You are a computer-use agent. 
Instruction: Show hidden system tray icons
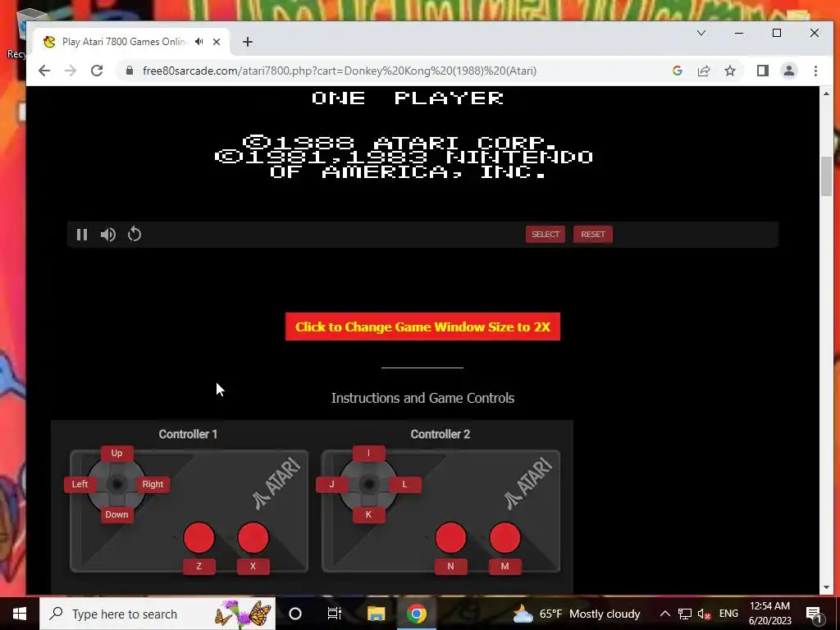click(x=664, y=614)
